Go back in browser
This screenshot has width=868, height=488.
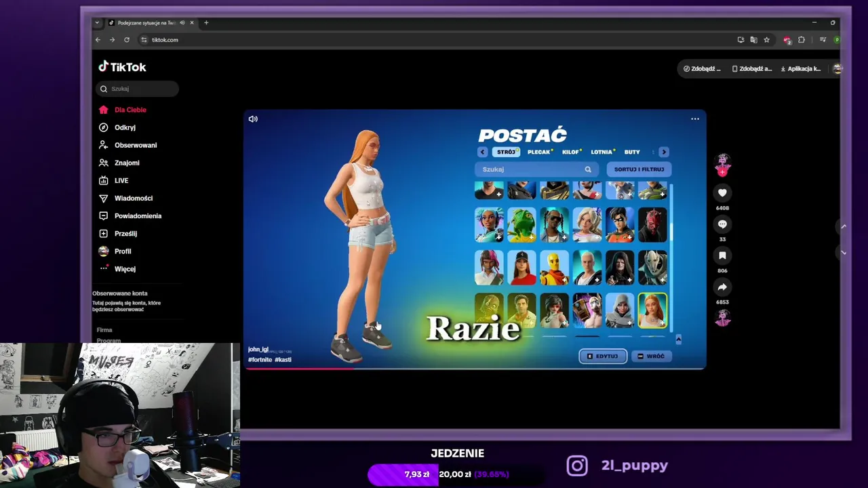[98, 40]
